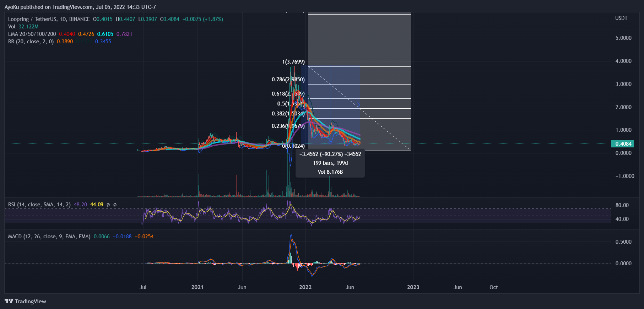This screenshot has height=309, width=644.
Task: Click the MACD histogram value 0.0066
Action: 102,237
